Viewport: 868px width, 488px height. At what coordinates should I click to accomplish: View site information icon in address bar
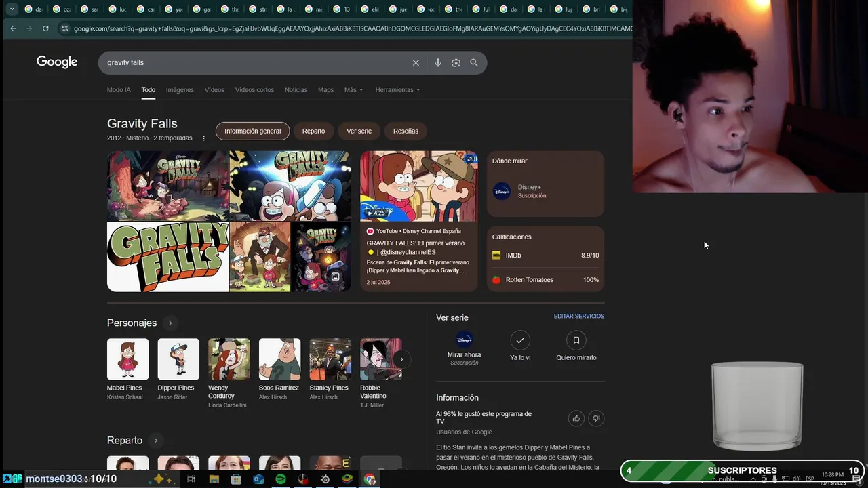65,28
